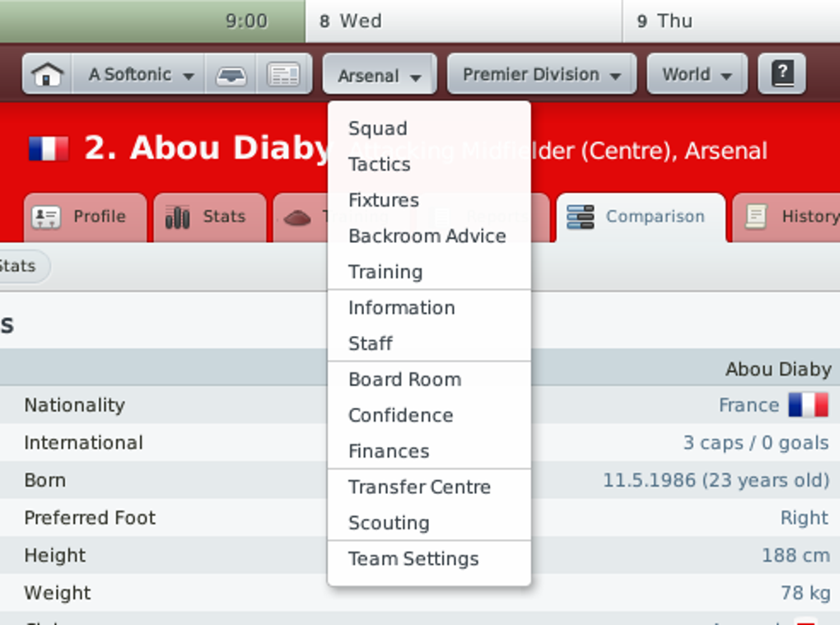Screen dimensions: 840x625
Task: Open the news newspaper icon
Action: tap(284, 75)
